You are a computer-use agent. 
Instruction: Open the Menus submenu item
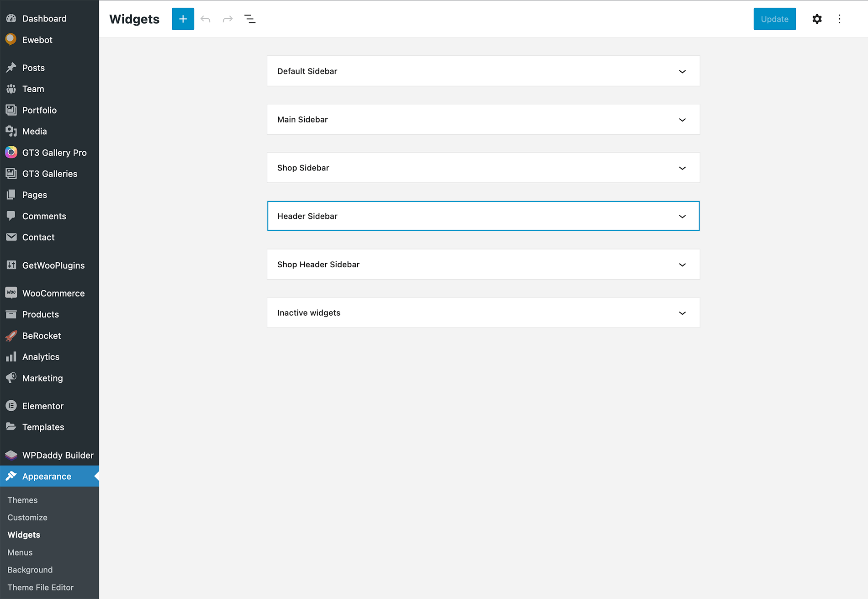coord(20,552)
